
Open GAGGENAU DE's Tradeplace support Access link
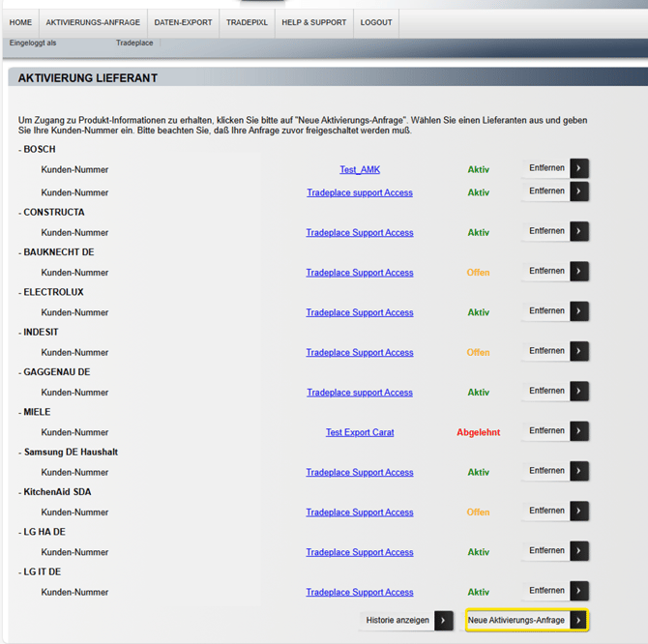point(360,393)
